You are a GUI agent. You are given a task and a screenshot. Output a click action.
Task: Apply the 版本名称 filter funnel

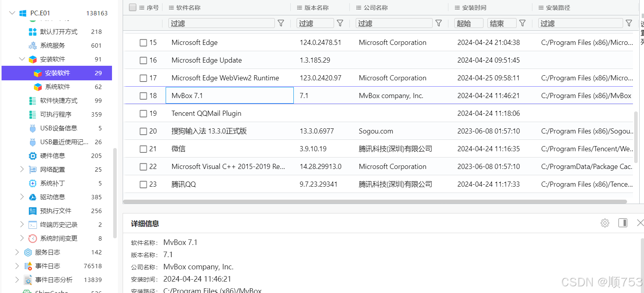[340, 23]
